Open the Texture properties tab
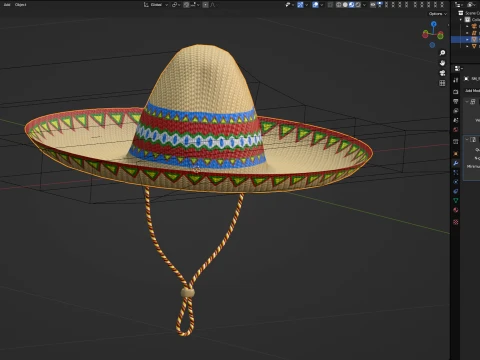The height and width of the screenshot is (360, 480). pyautogui.click(x=456, y=222)
